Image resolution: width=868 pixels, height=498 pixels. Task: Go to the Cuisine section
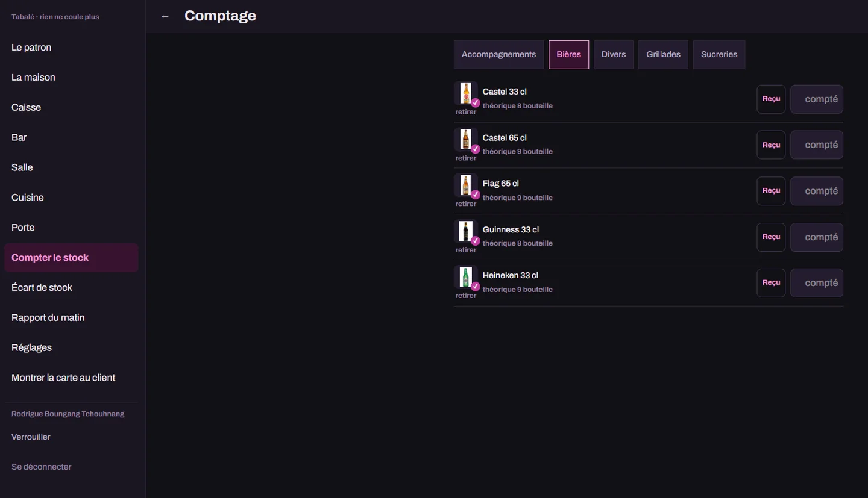(x=71, y=198)
